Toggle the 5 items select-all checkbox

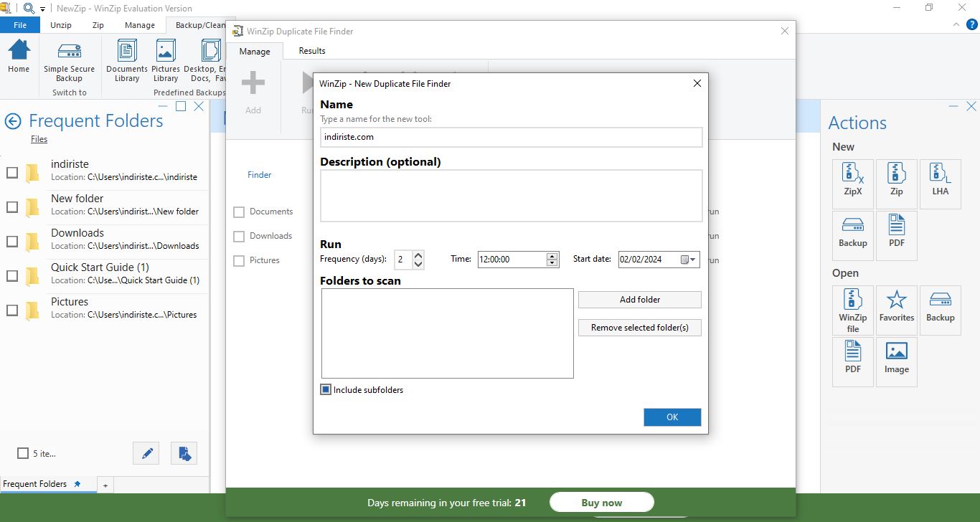tap(23, 453)
